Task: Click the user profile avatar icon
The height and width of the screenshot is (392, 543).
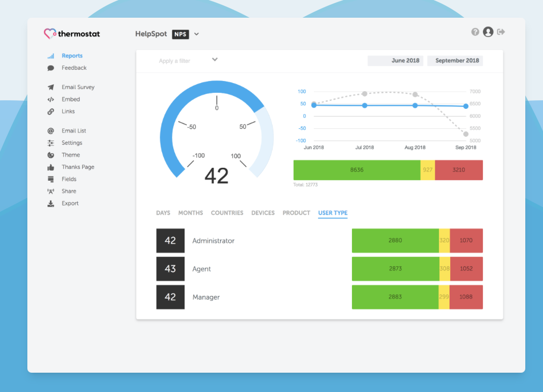Action: click(x=488, y=32)
